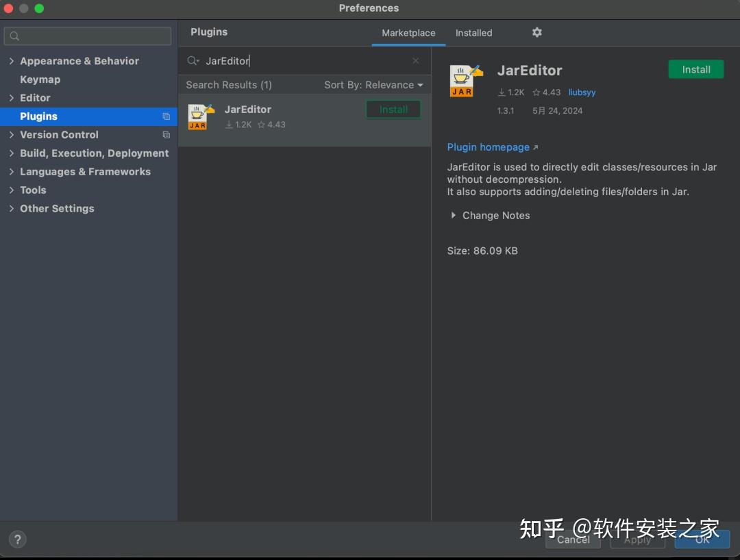The height and width of the screenshot is (560, 740).
Task: Click the green Install button in details
Action: click(x=696, y=69)
